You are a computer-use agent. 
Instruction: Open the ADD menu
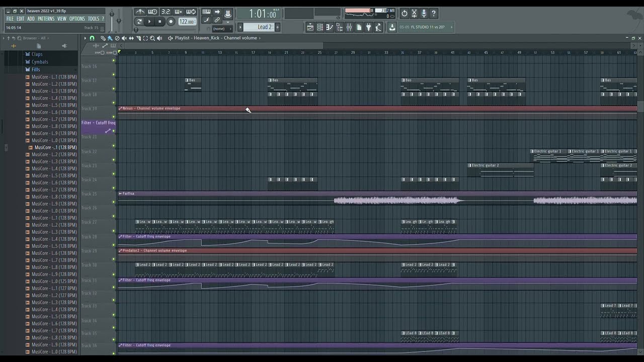pyautogui.click(x=31, y=19)
